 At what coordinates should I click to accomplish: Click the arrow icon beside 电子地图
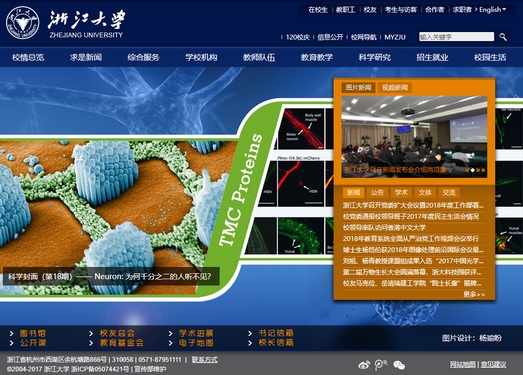[170, 343]
